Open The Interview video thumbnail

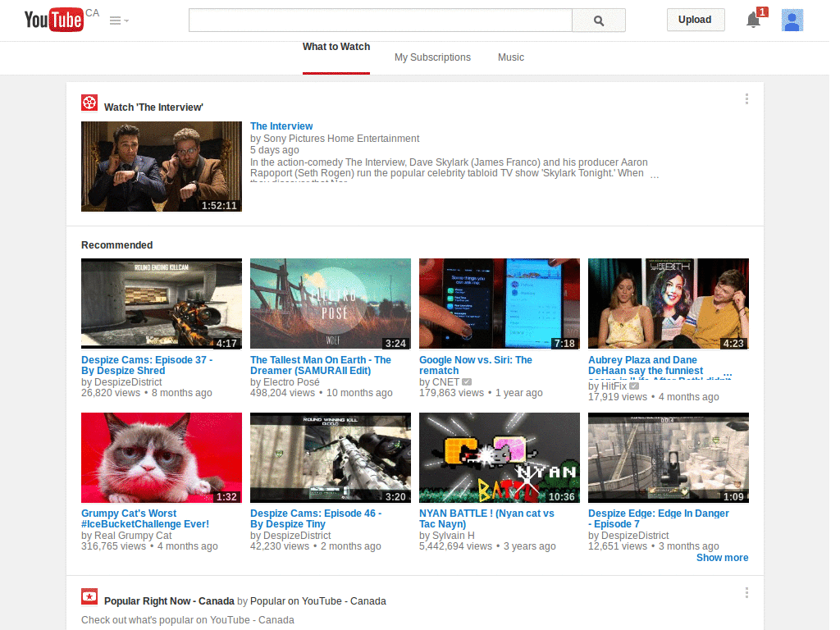(x=162, y=167)
